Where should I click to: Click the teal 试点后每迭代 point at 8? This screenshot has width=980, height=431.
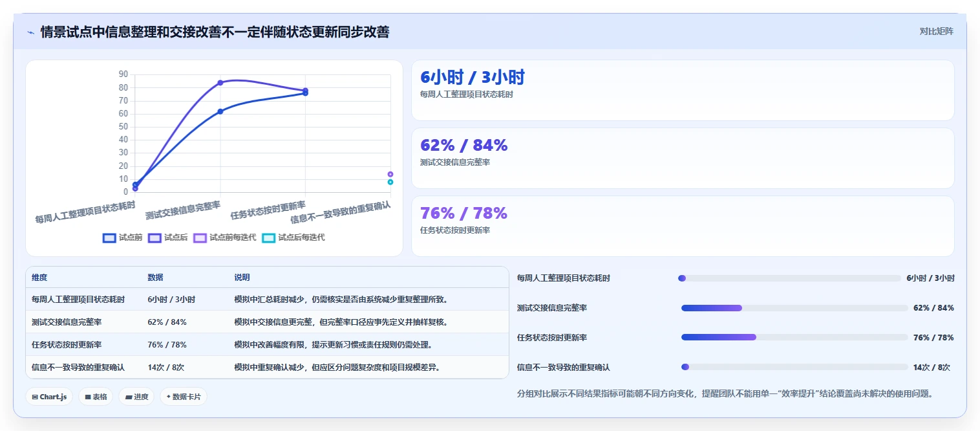tap(390, 182)
